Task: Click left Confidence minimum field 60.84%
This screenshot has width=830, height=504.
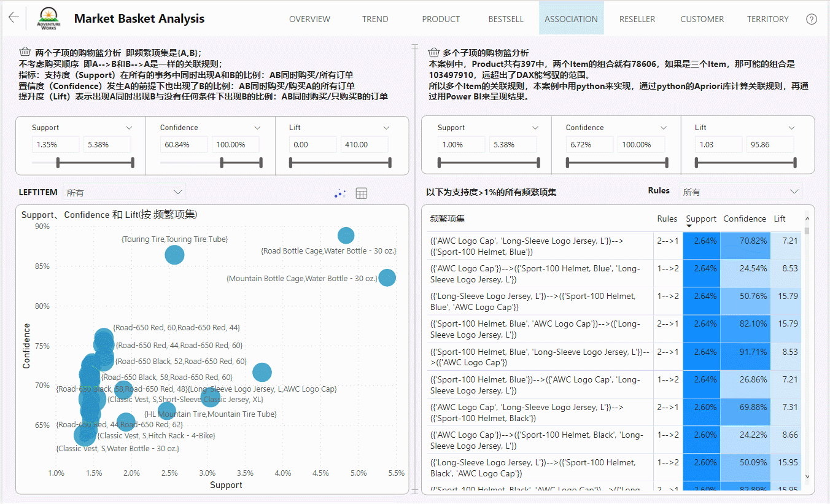Action: (x=184, y=145)
